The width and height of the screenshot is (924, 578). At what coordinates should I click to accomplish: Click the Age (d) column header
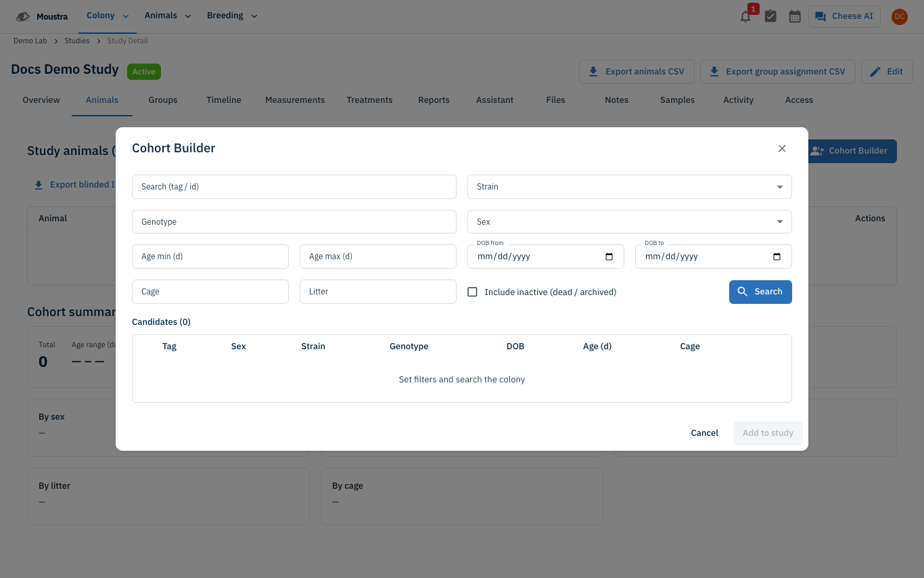click(597, 347)
